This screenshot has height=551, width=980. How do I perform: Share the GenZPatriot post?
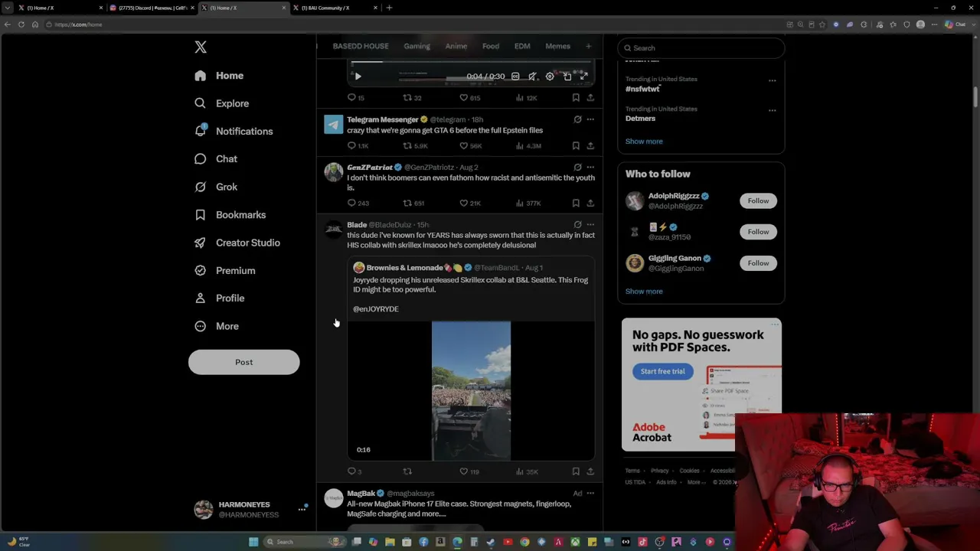click(590, 203)
